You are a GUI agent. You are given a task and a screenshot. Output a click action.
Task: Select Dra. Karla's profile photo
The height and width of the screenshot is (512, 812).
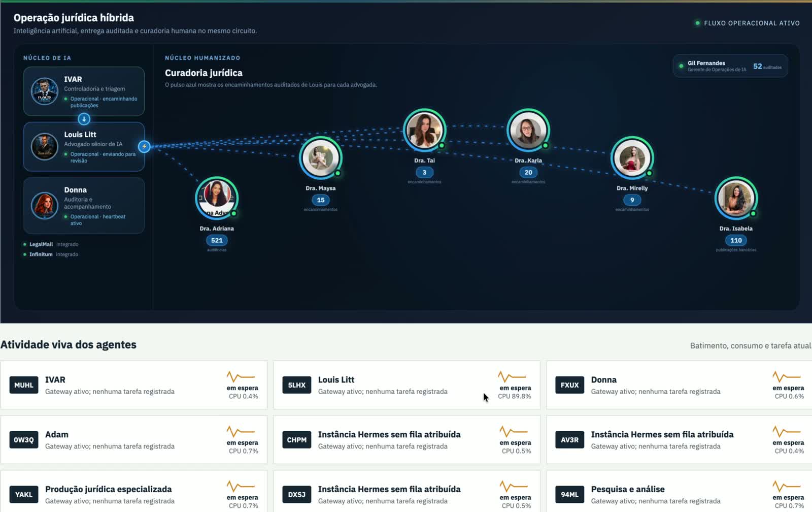[528, 130]
